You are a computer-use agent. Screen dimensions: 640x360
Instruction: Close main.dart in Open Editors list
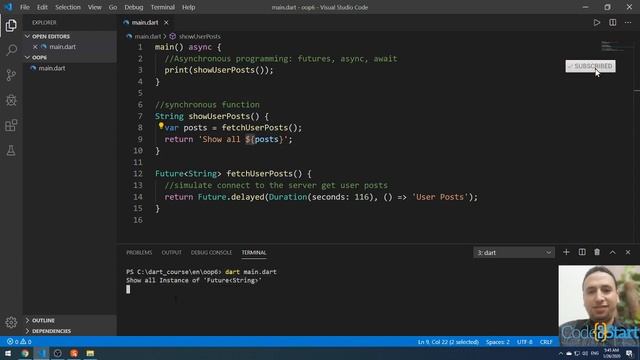coord(35,47)
